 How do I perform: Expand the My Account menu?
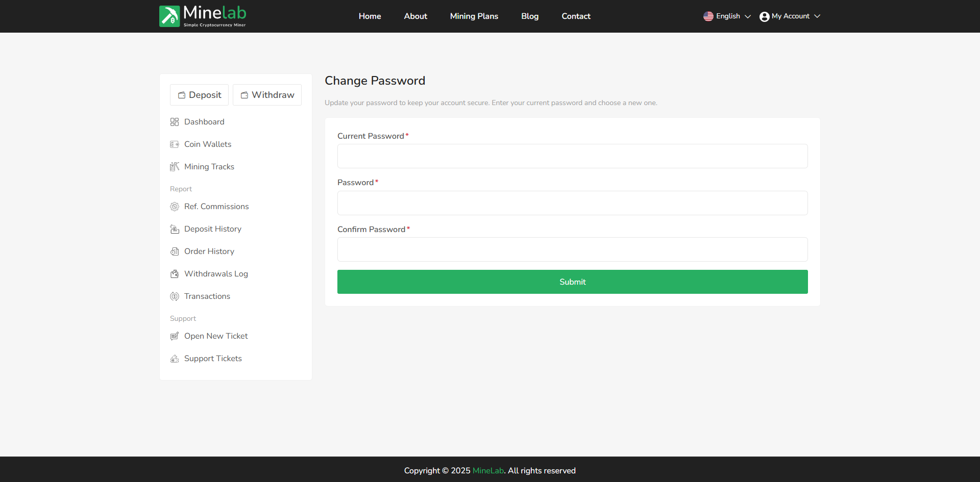[x=790, y=16]
